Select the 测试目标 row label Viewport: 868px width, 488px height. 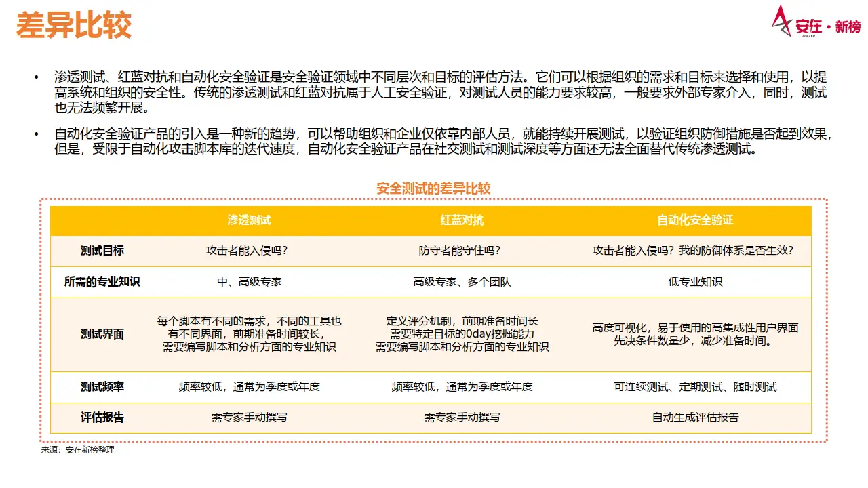click(x=102, y=251)
